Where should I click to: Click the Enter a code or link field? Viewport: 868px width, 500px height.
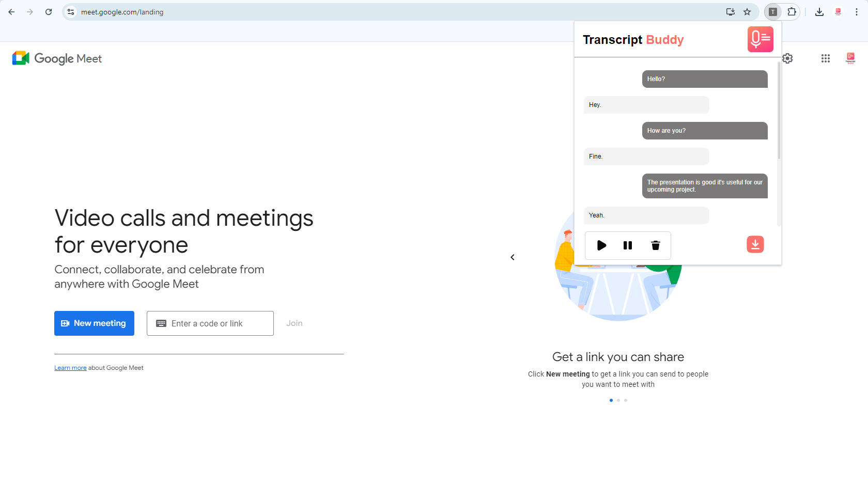[210, 323]
